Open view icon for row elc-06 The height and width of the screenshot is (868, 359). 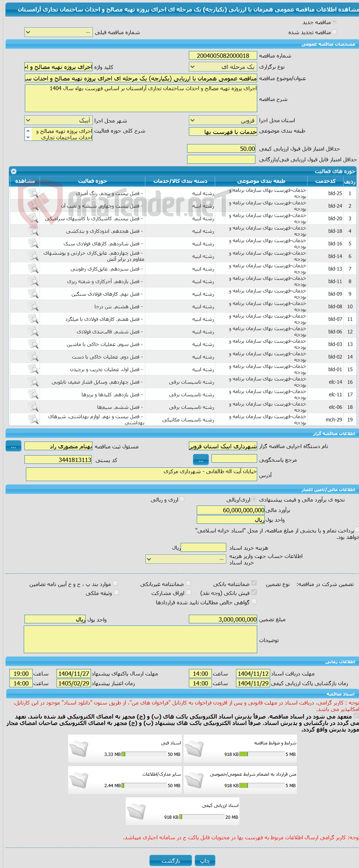(x=33, y=407)
